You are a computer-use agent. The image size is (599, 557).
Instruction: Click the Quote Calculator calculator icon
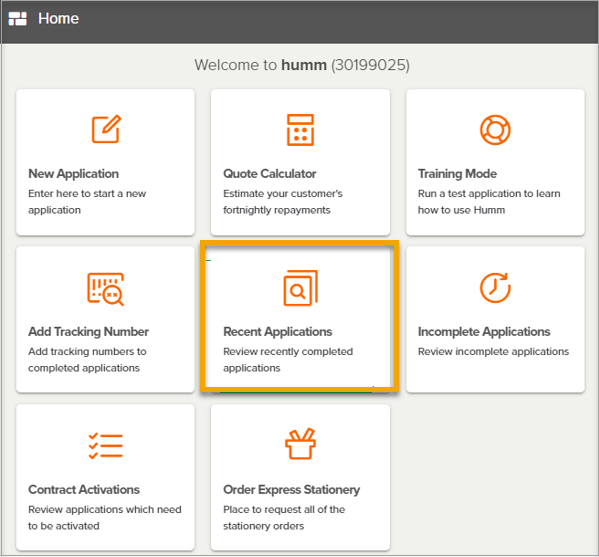point(300,130)
